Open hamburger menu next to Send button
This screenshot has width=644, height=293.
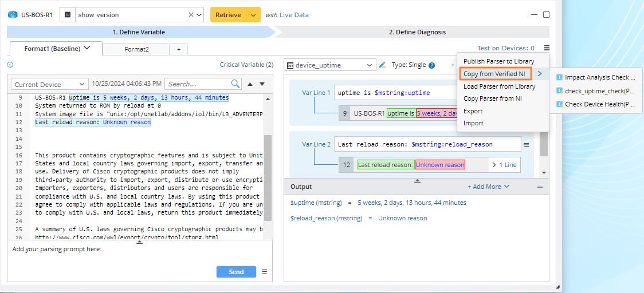click(x=264, y=272)
